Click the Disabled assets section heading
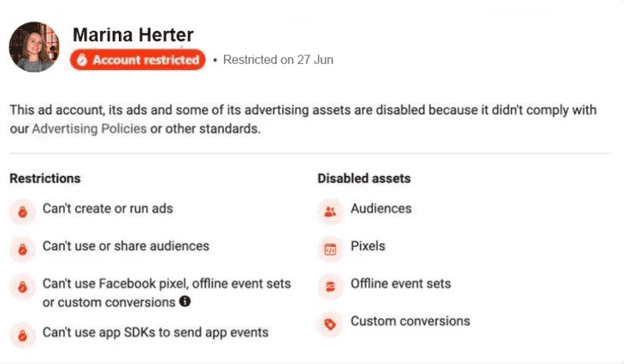 tap(364, 179)
